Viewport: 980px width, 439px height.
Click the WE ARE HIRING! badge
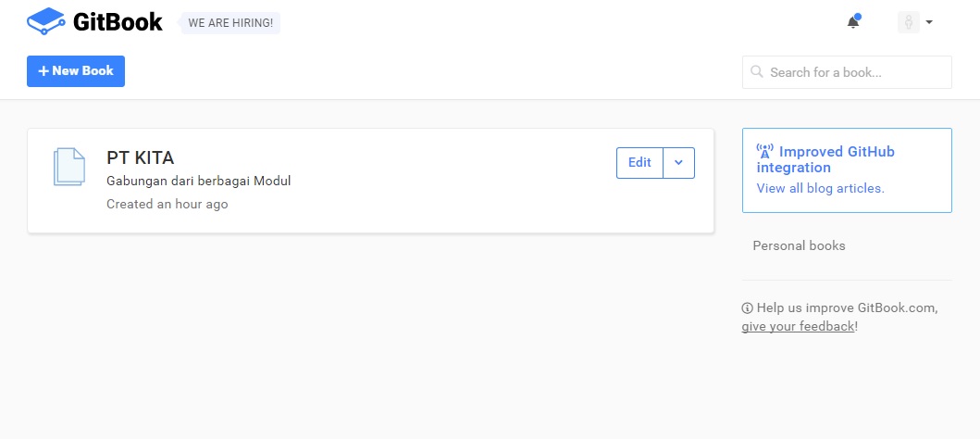tap(230, 23)
